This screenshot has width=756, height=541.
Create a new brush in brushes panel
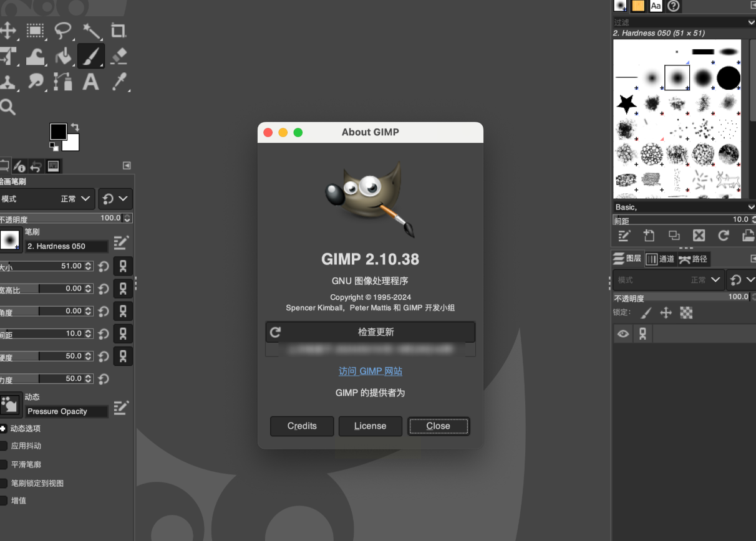(x=649, y=236)
